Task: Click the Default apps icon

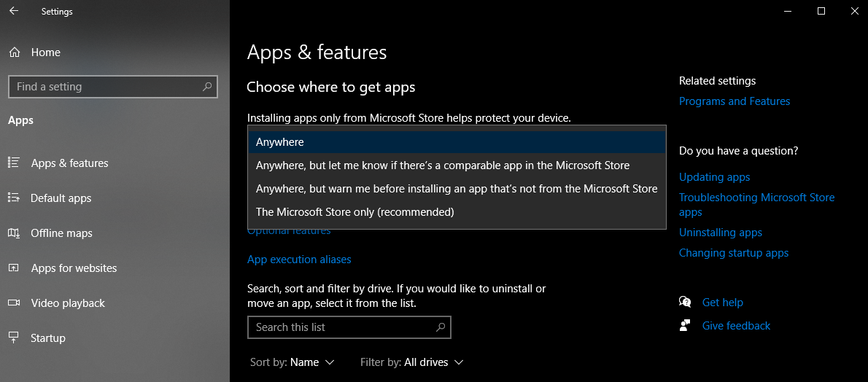Action: pos(14,198)
